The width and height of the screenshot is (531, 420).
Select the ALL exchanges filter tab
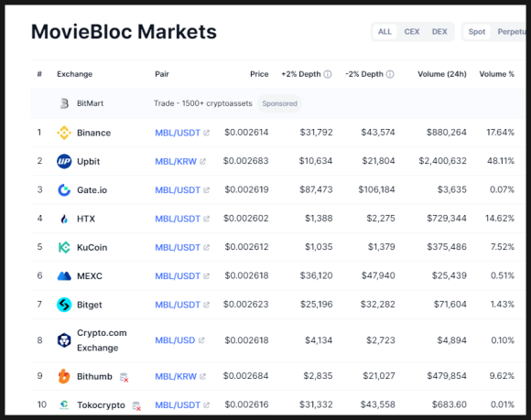385,32
